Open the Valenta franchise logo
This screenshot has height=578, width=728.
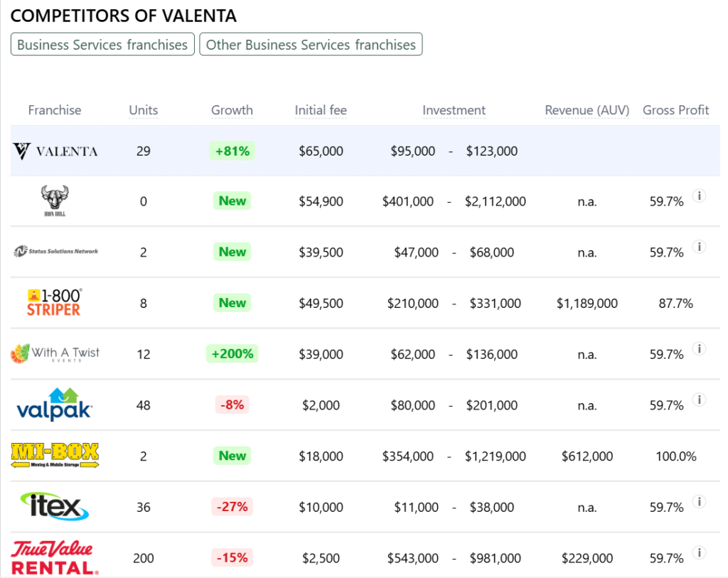pos(55,151)
